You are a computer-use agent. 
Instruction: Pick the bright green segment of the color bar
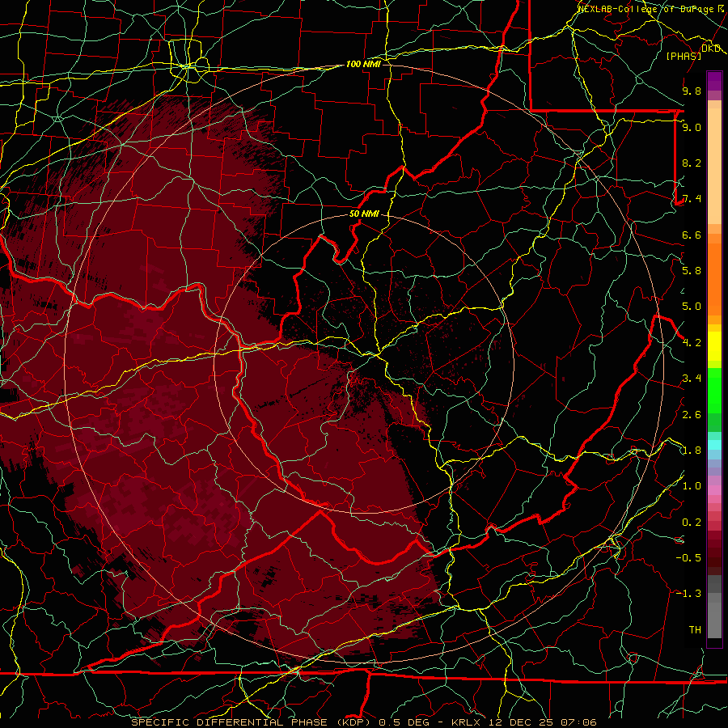[714, 390]
